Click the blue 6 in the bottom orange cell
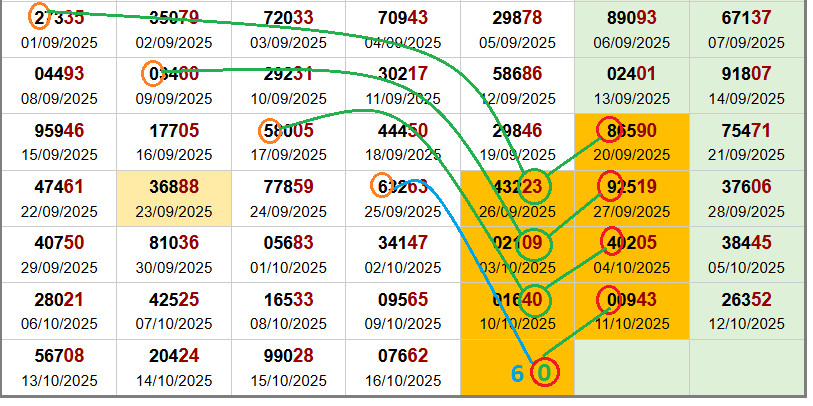 (517, 373)
